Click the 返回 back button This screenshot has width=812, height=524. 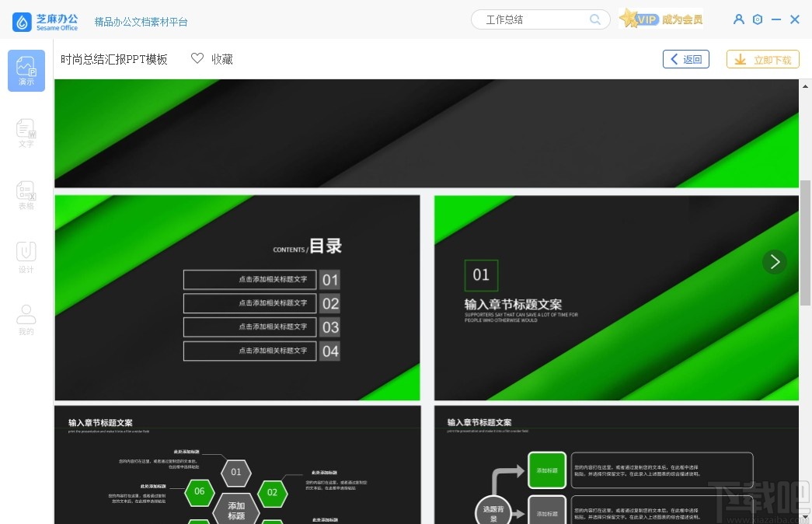[x=686, y=59]
